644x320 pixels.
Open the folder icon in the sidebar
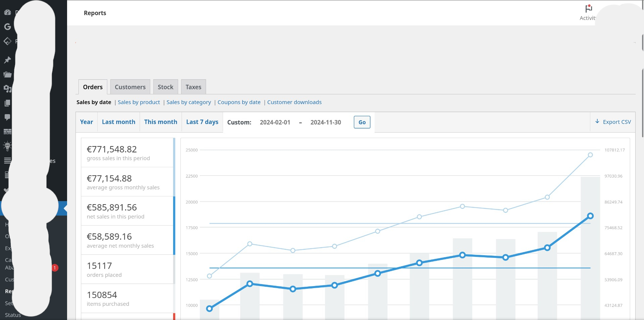tap(7, 75)
